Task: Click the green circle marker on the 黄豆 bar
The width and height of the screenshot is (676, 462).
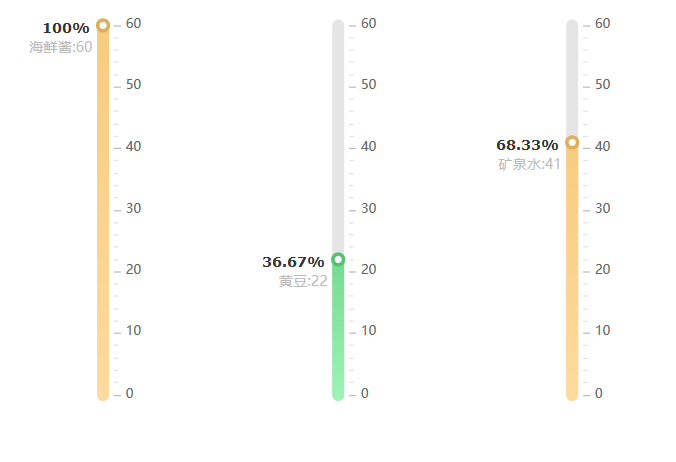Action: (338, 260)
